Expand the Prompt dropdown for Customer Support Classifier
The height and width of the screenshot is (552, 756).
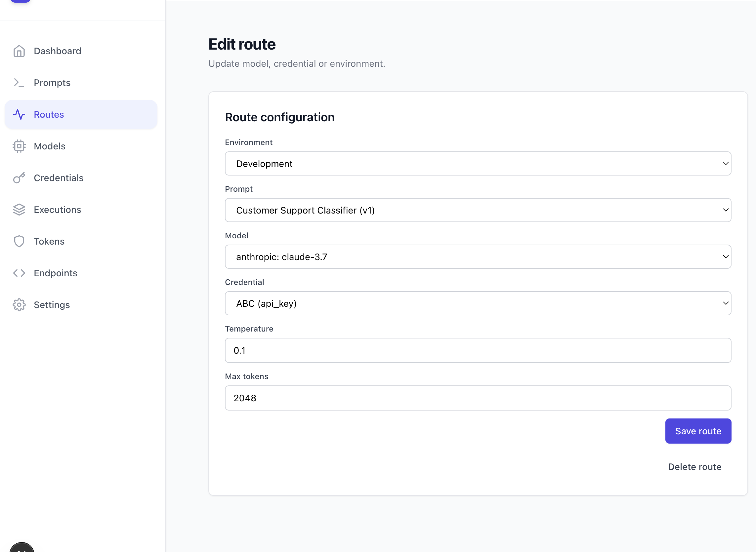pos(478,210)
